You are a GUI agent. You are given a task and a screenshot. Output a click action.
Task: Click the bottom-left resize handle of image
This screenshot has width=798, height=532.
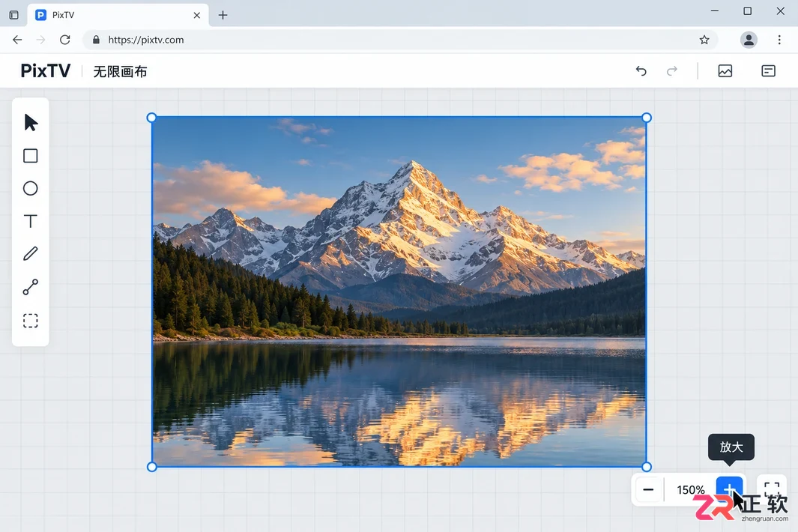[x=151, y=467]
